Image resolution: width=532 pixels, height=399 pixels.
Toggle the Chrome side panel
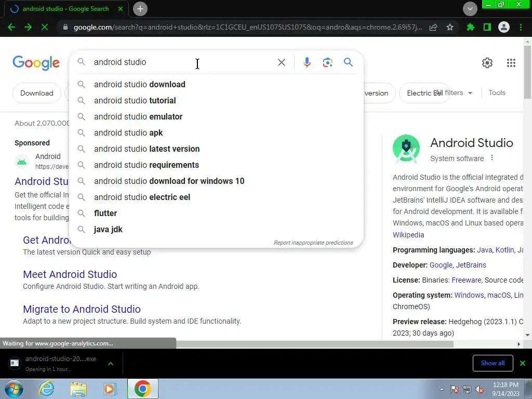pyautogui.click(x=487, y=27)
